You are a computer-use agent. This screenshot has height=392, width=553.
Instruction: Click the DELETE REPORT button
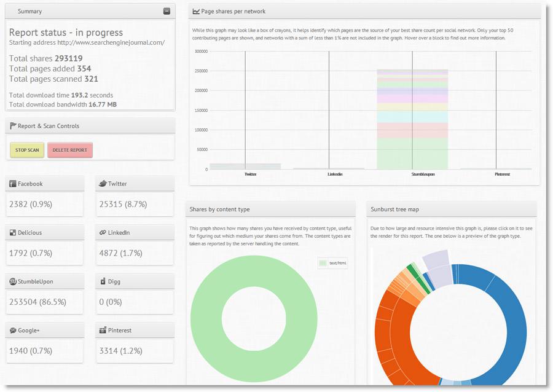tap(70, 150)
